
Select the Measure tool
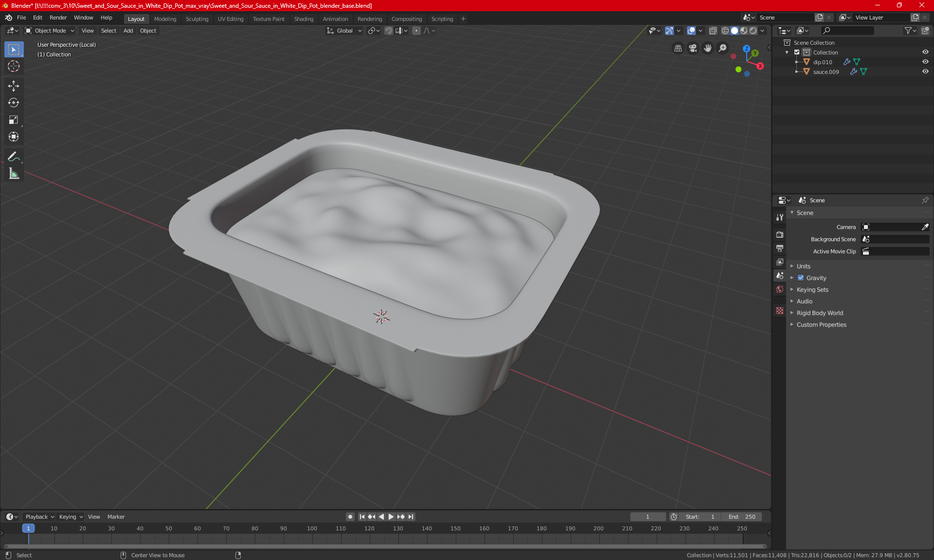(14, 174)
